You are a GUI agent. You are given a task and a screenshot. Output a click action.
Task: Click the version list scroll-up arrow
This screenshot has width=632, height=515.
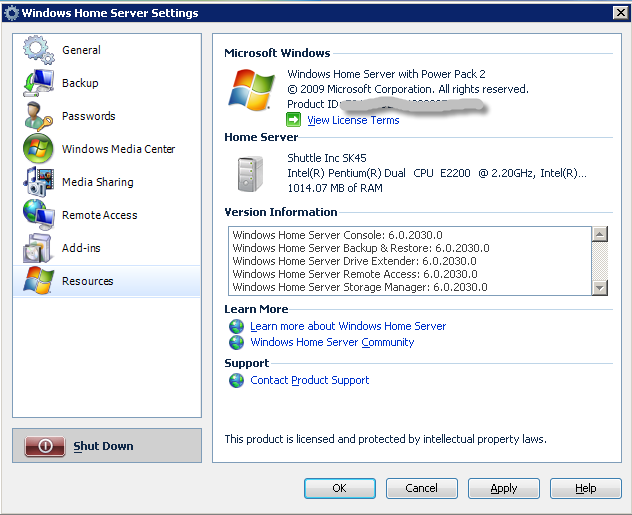[x=599, y=234]
